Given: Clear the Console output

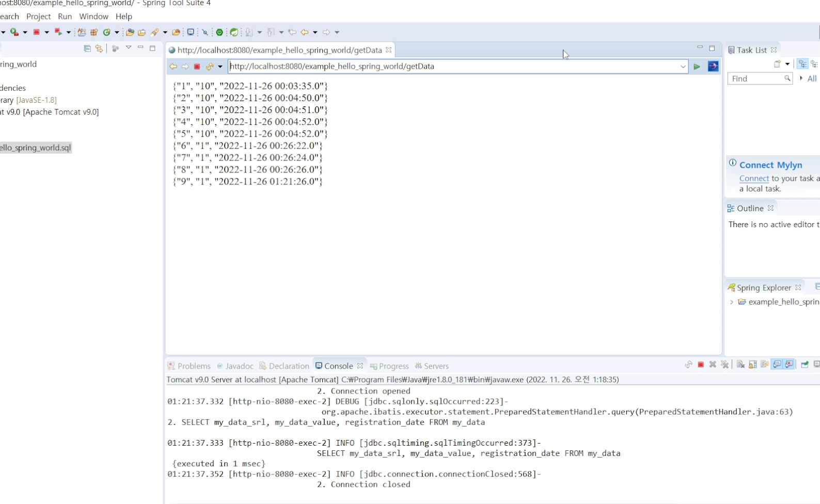Looking at the screenshot, I should tap(740, 365).
